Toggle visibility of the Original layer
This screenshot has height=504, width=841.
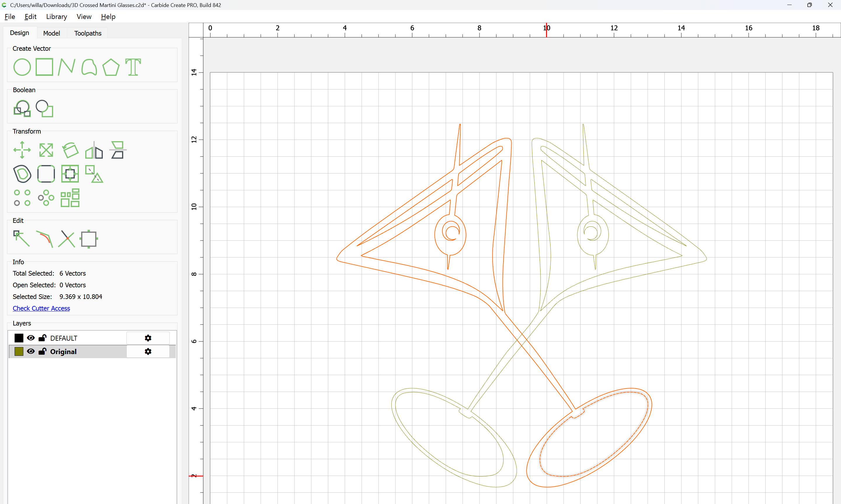31,351
